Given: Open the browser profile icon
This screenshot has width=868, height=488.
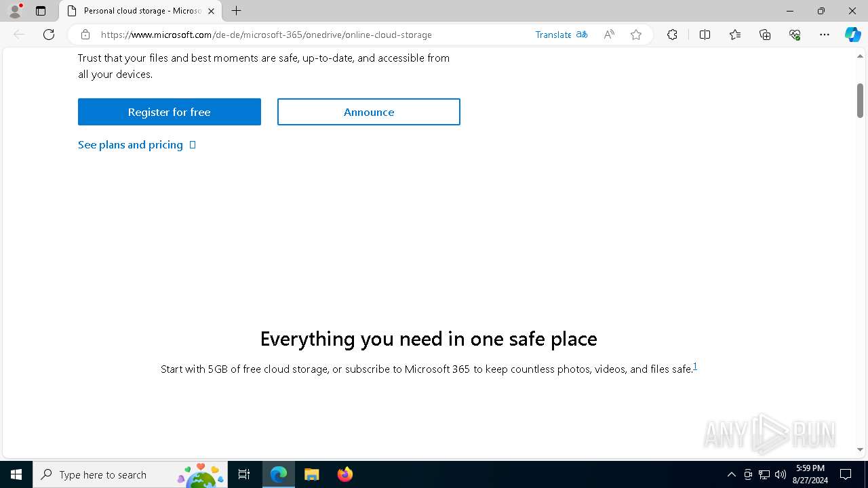Looking at the screenshot, I should pos(15,11).
